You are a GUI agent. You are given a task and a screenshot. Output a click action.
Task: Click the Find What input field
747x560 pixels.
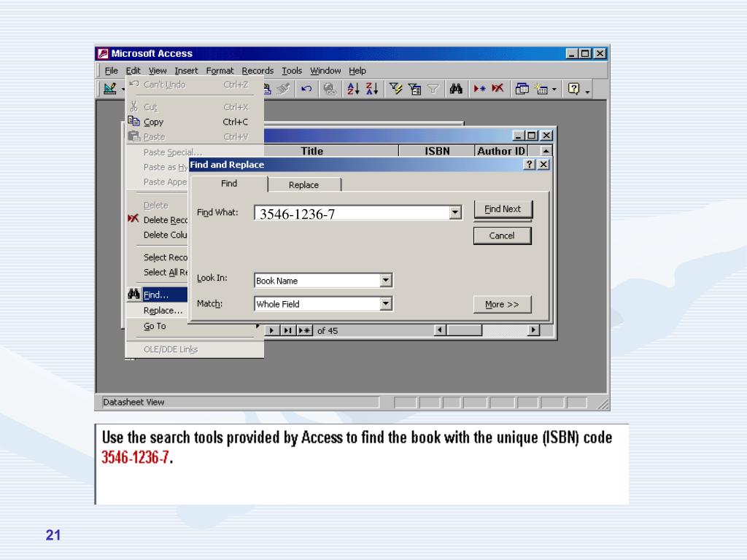[352, 214]
